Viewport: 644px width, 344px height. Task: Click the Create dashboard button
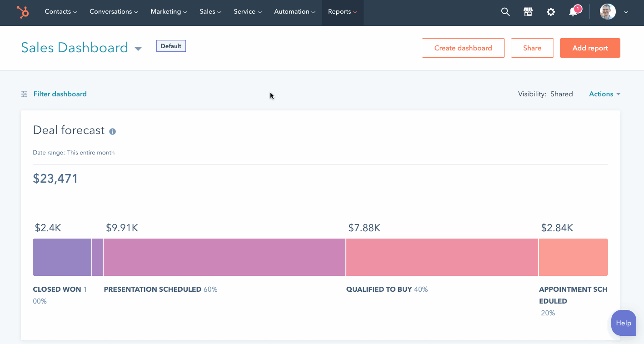tap(463, 48)
